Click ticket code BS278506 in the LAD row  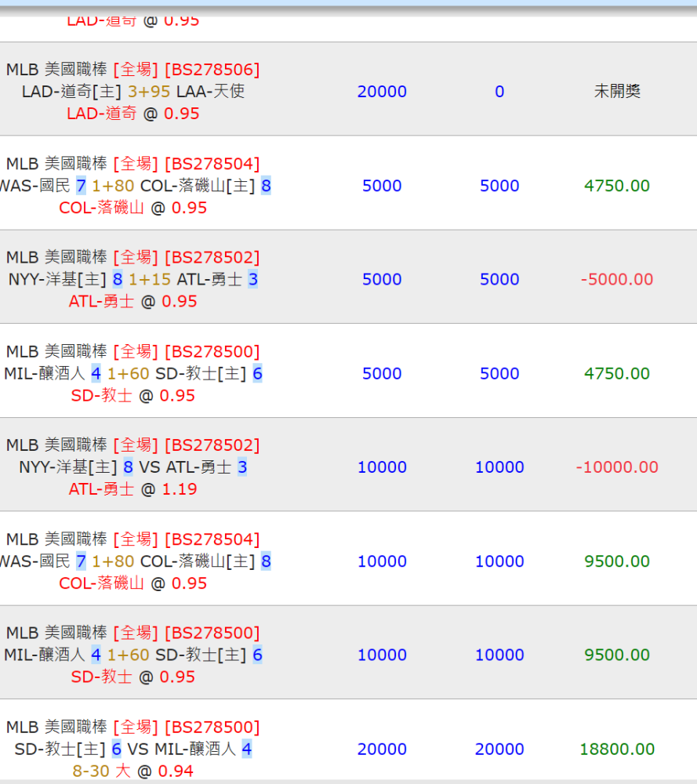pyautogui.click(x=212, y=70)
